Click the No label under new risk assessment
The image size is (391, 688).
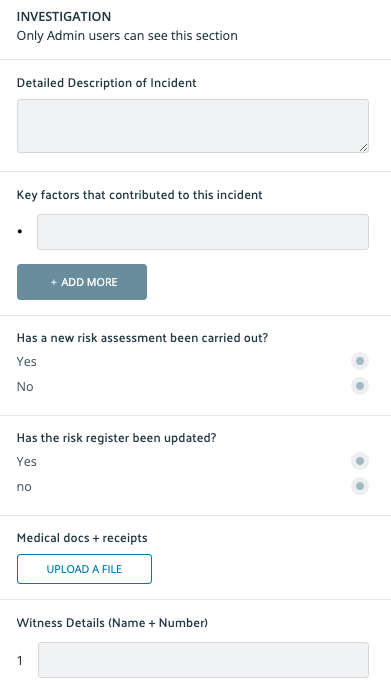pyautogui.click(x=25, y=387)
